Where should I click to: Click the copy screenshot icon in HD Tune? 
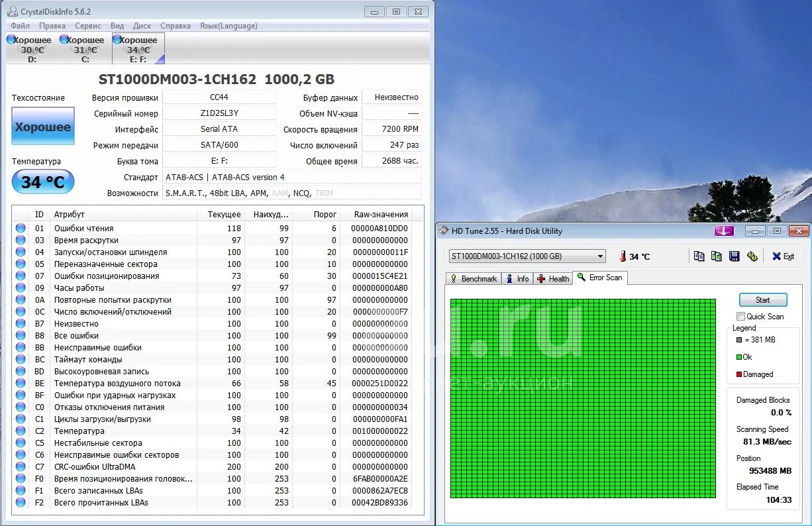pyautogui.click(x=717, y=256)
